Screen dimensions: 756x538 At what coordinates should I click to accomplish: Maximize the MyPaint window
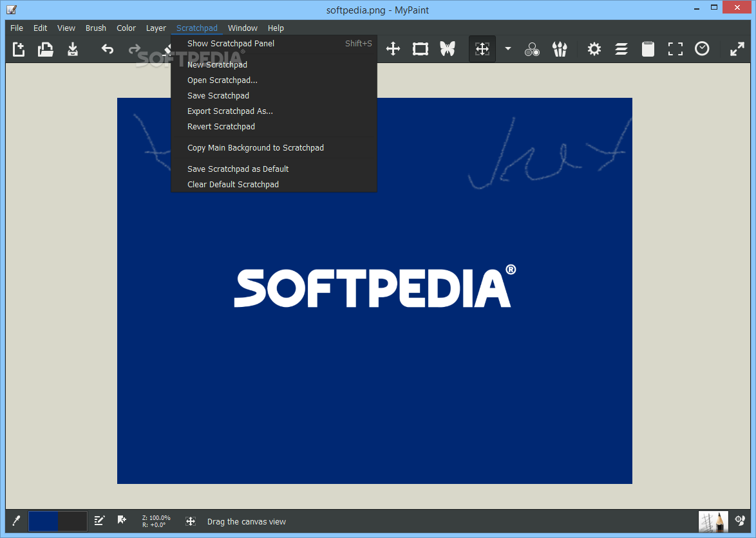[x=714, y=7]
